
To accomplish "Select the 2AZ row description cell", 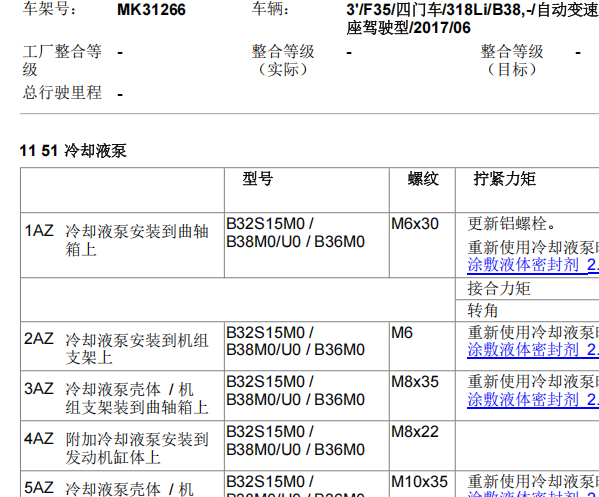I will tap(122, 346).
